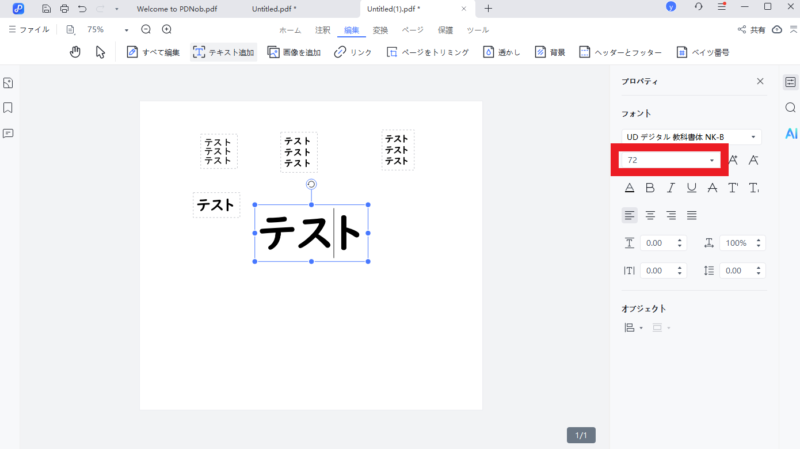
Task: Click the zoom out magnifier icon
Action: click(x=146, y=30)
